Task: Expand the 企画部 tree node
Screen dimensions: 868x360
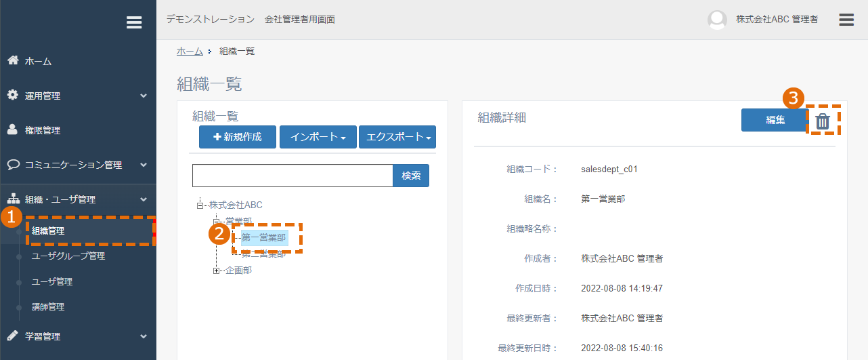Action: 216,271
